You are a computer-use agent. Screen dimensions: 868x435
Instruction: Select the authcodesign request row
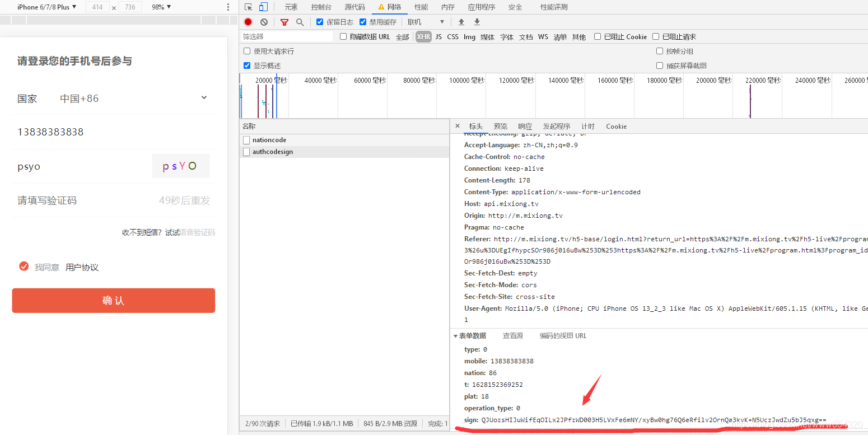pos(344,152)
